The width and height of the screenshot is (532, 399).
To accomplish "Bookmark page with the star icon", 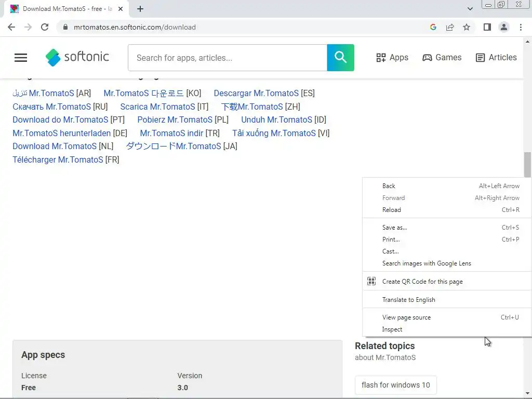I will (467, 27).
